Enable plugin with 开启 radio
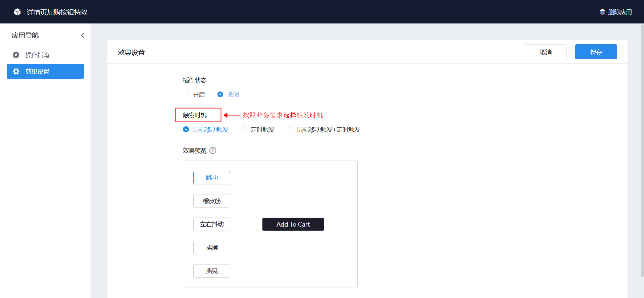The width and height of the screenshot is (644, 298). [x=186, y=95]
